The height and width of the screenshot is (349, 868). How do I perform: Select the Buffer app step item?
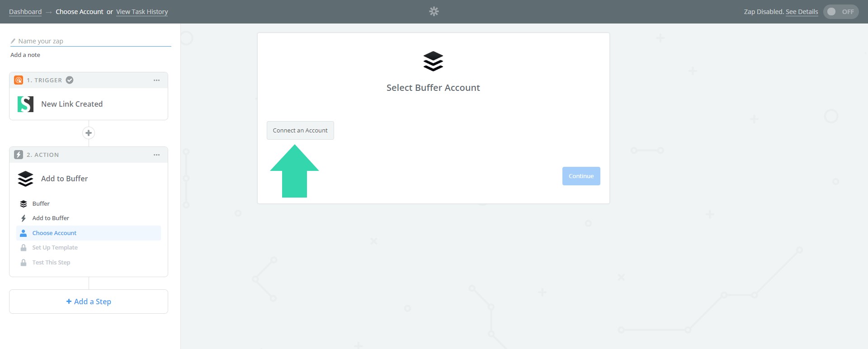pos(41,204)
